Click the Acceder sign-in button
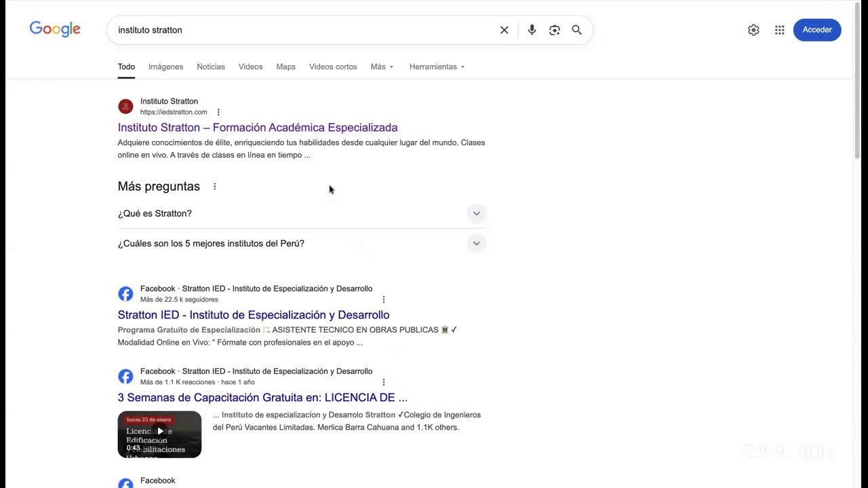Image resolution: width=868 pixels, height=488 pixels. pos(817,30)
